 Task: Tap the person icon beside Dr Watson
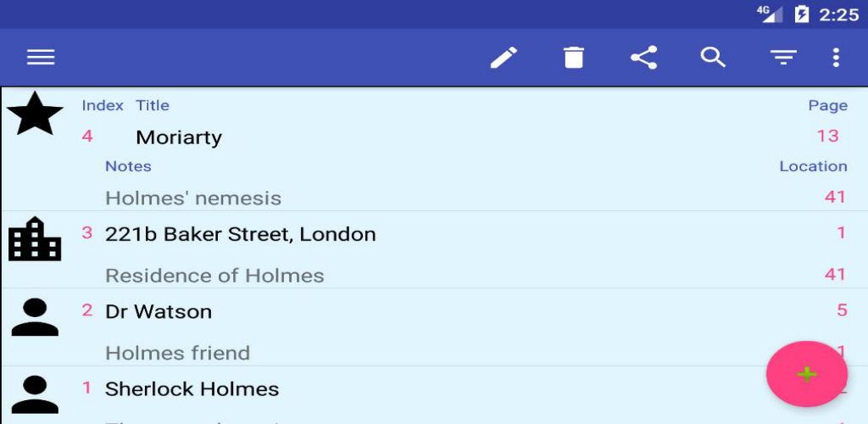35,317
